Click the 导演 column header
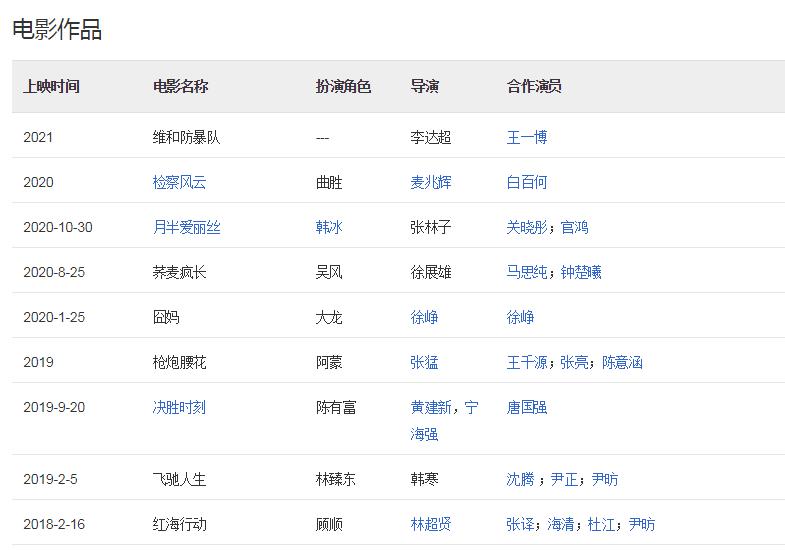The image size is (785, 550). (x=425, y=86)
